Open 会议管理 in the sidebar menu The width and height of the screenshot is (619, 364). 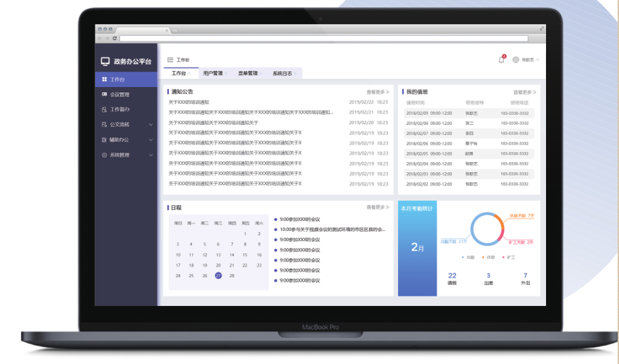click(x=126, y=95)
